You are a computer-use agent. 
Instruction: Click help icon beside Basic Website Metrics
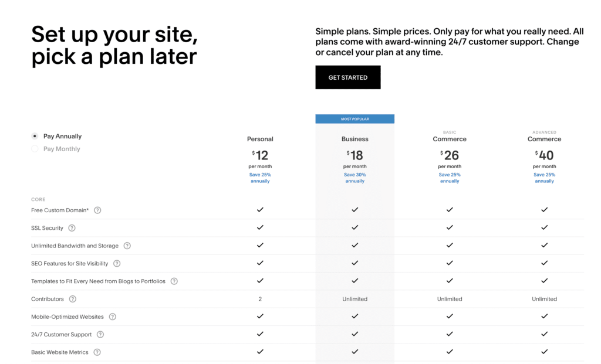click(x=97, y=352)
